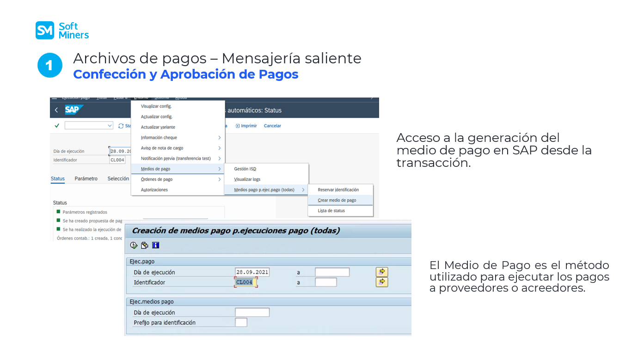Select Crear medio de pago

[337, 200]
